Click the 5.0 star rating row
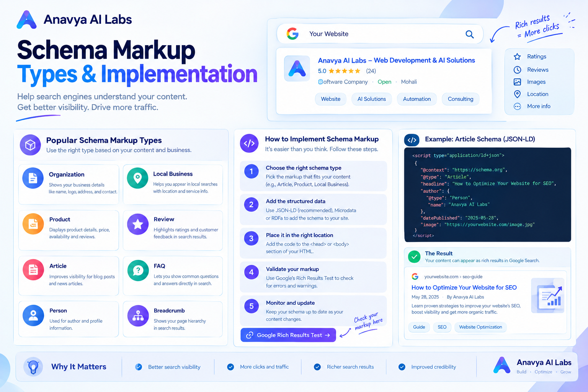588x392 pixels. [x=347, y=71]
